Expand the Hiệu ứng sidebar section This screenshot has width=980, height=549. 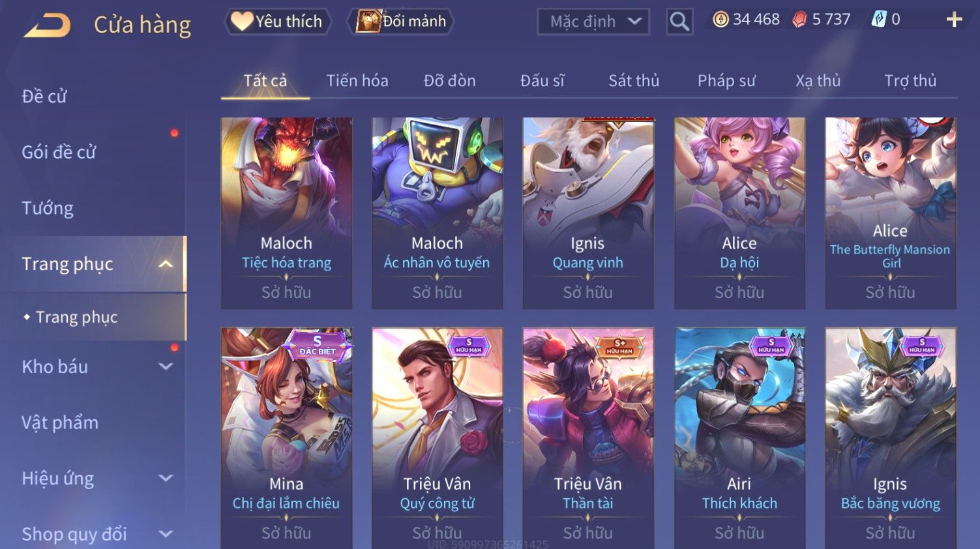pyautogui.click(x=166, y=478)
